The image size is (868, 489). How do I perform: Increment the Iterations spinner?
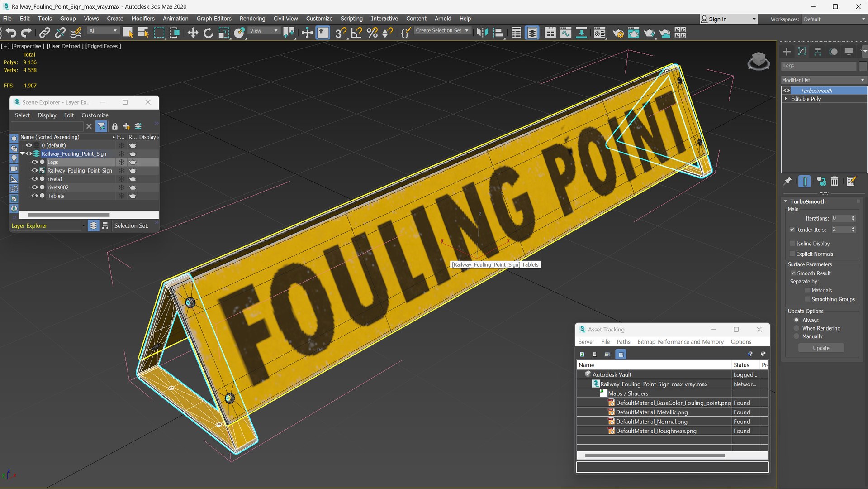[x=853, y=216]
